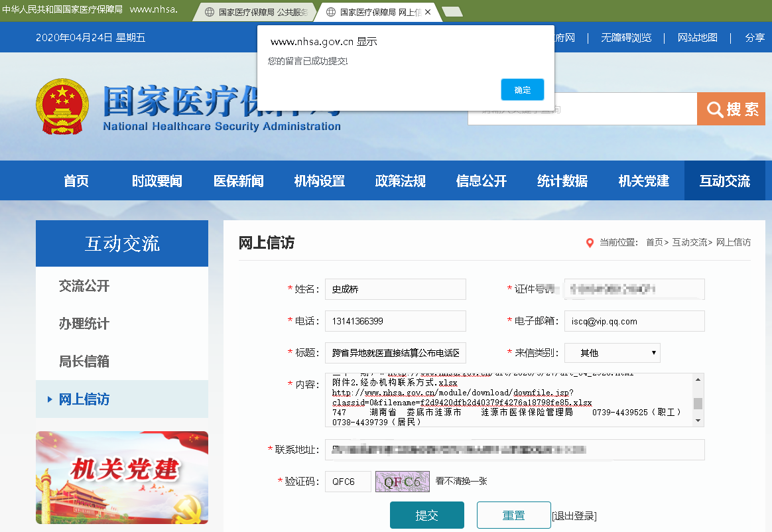Select 交流公开 in the sidebar

point(84,286)
